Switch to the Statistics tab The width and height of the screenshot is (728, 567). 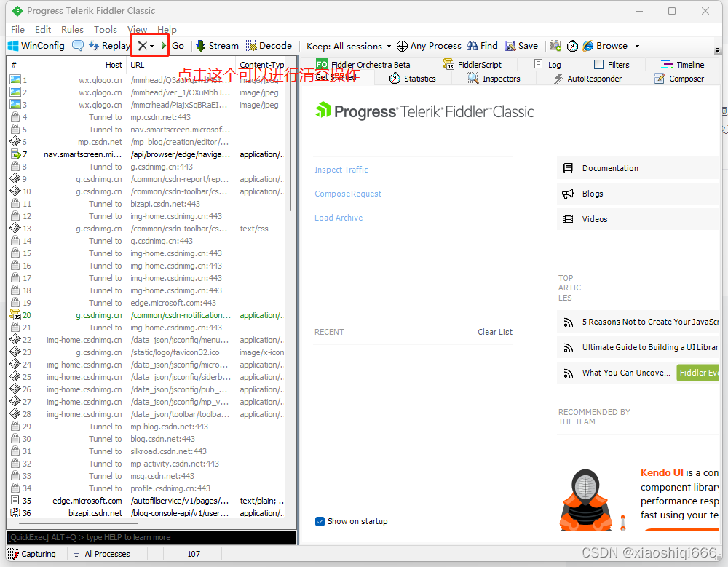[412, 79]
